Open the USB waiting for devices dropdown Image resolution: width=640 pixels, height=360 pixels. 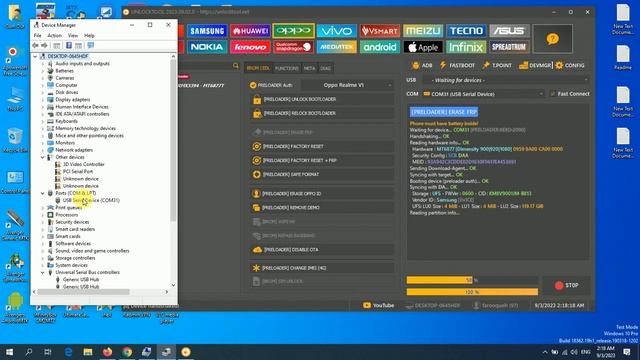pyautogui.click(x=506, y=80)
